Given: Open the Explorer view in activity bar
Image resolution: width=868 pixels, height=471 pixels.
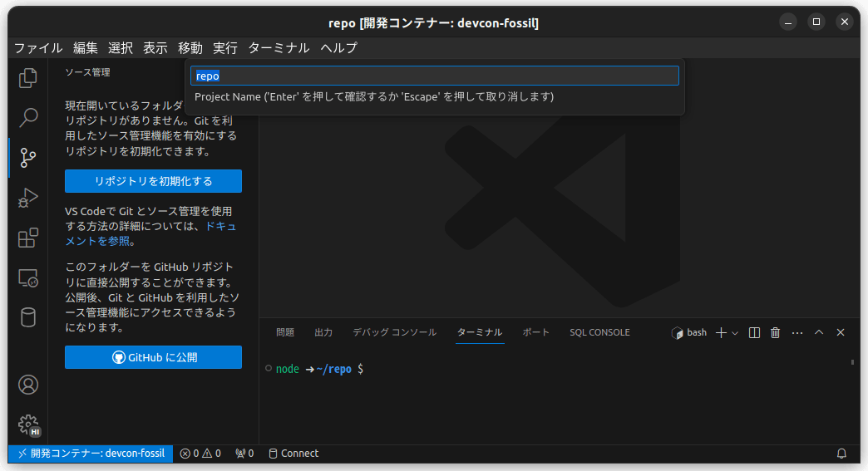Looking at the screenshot, I should (27, 78).
